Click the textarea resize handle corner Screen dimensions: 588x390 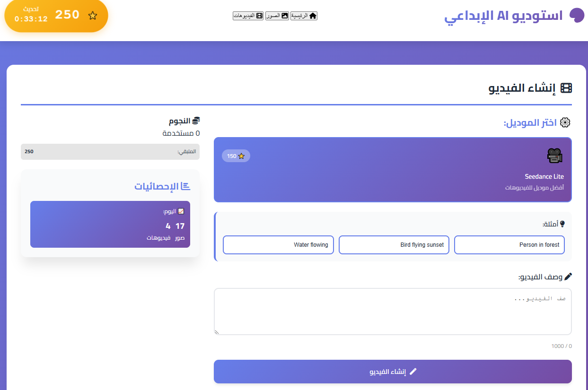[x=217, y=332]
